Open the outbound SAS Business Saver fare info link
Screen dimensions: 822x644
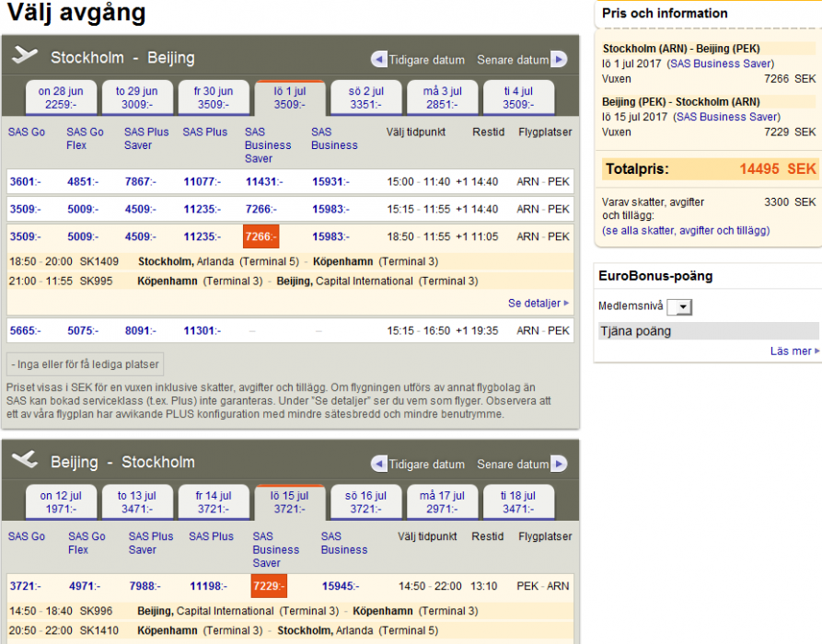(721, 63)
